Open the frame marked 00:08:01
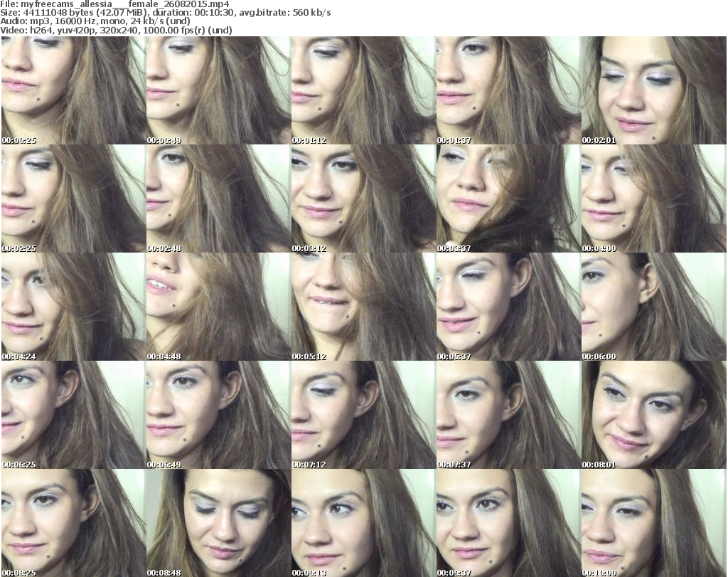This screenshot has height=577, width=728. [x=653, y=415]
